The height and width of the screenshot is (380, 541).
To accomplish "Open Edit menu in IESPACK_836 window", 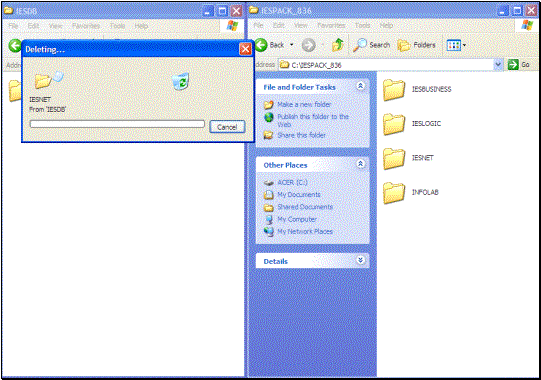I will pos(279,25).
